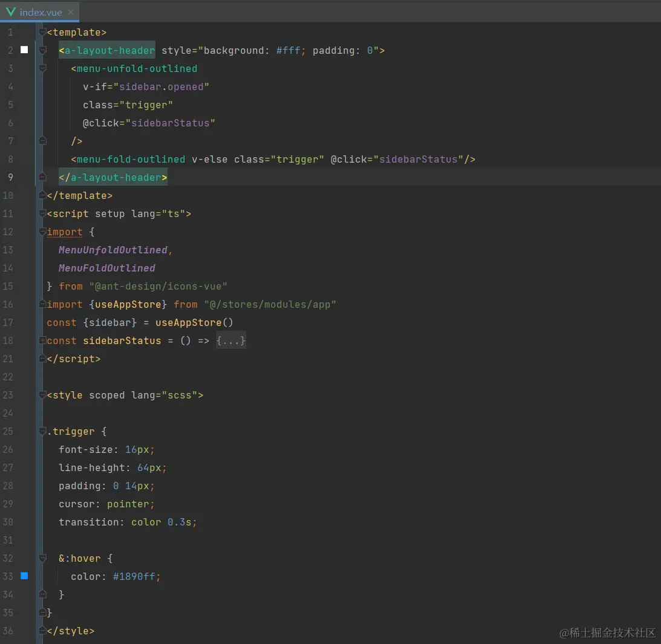This screenshot has width=661, height=644.
Task: Click fold marker on useAppStore import line
Action: pos(42,304)
